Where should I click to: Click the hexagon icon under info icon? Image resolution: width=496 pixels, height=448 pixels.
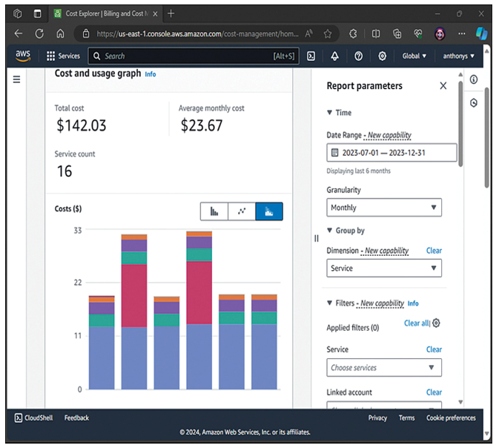tap(474, 103)
